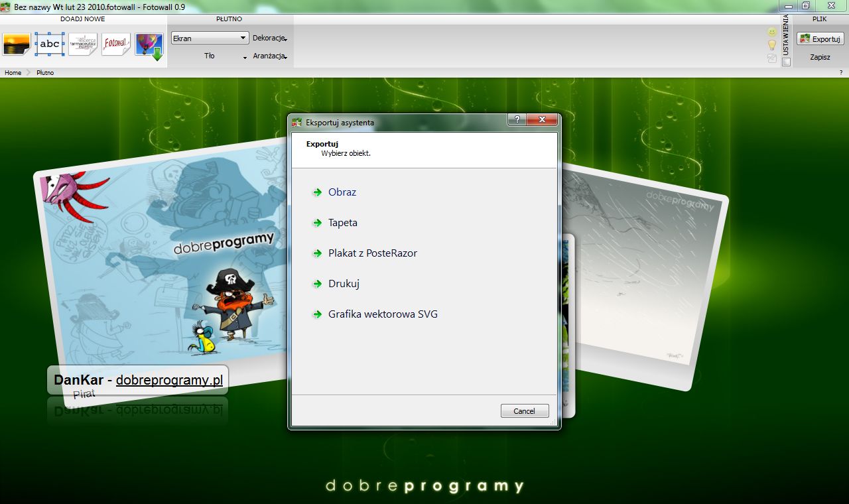Click the question mark help at bar's right end
Image resolution: width=849 pixels, height=504 pixels.
coord(841,73)
